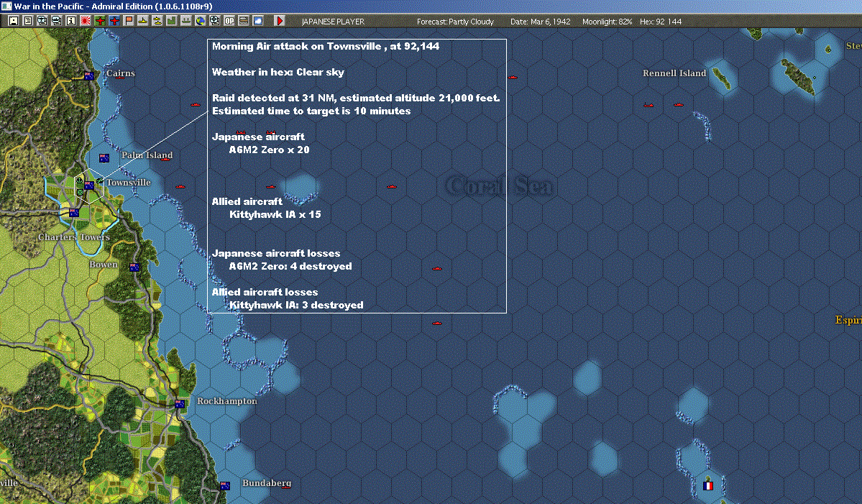Screen dimensions: 862x504
Task: Click the Charters Towers map label
Action: [73, 237]
